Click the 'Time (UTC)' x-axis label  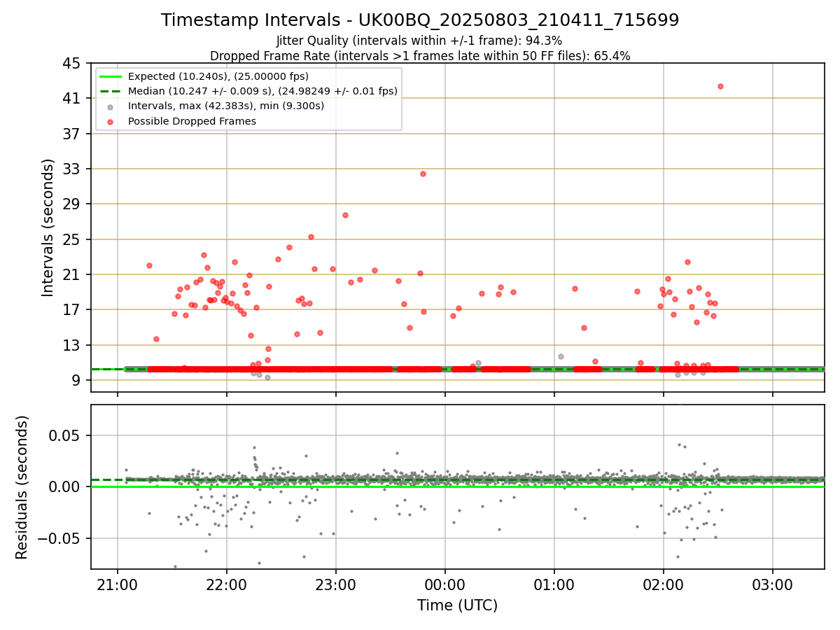(x=458, y=605)
